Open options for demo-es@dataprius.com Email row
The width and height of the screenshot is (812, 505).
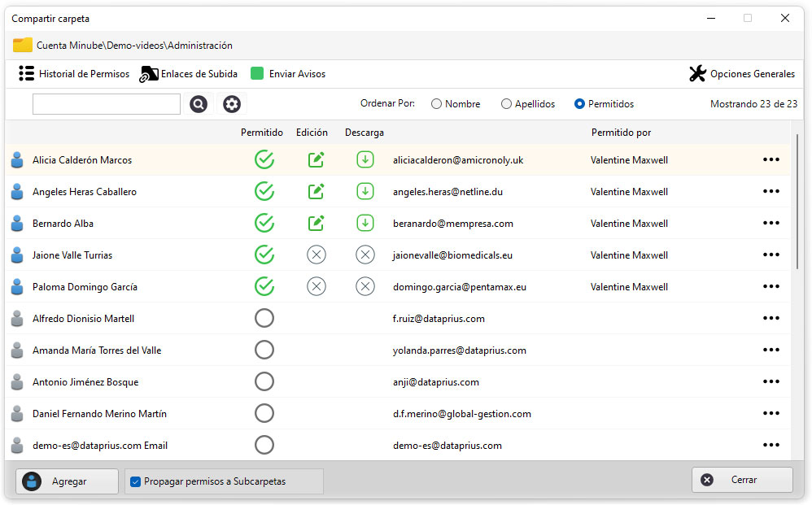coord(771,445)
